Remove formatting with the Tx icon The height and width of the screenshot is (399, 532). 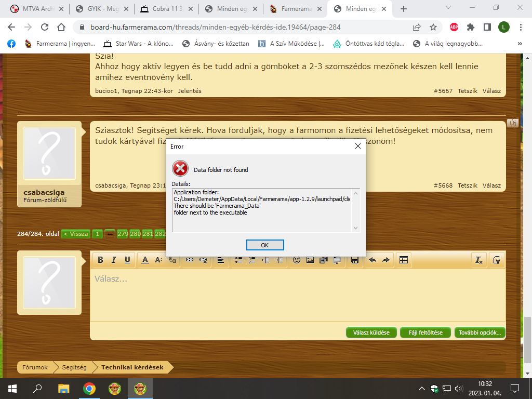[x=479, y=260]
